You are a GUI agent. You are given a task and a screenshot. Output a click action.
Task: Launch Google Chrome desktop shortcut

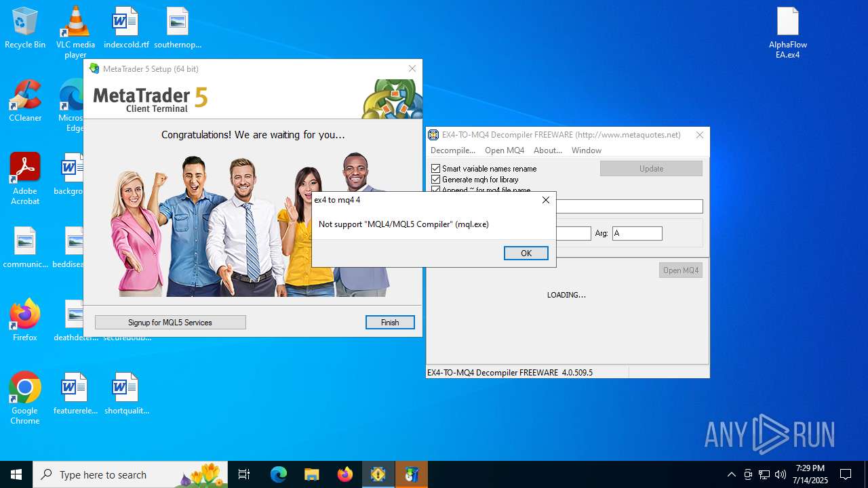[25, 399]
